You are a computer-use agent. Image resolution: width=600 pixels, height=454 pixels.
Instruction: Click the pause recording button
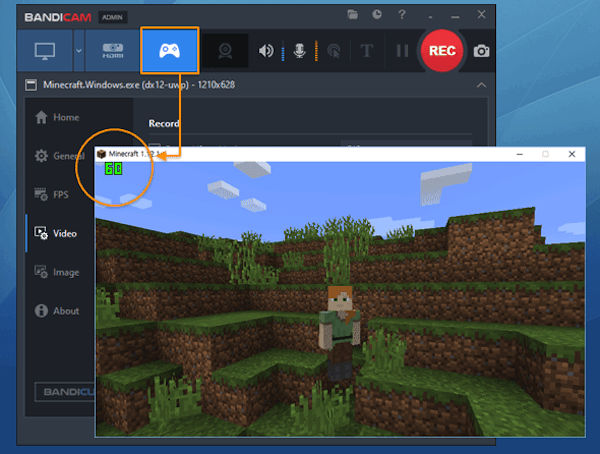click(402, 51)
